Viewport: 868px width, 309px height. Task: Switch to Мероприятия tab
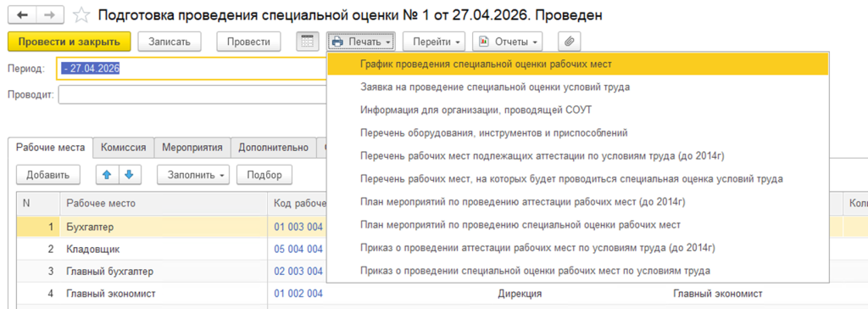pos(192,148)
